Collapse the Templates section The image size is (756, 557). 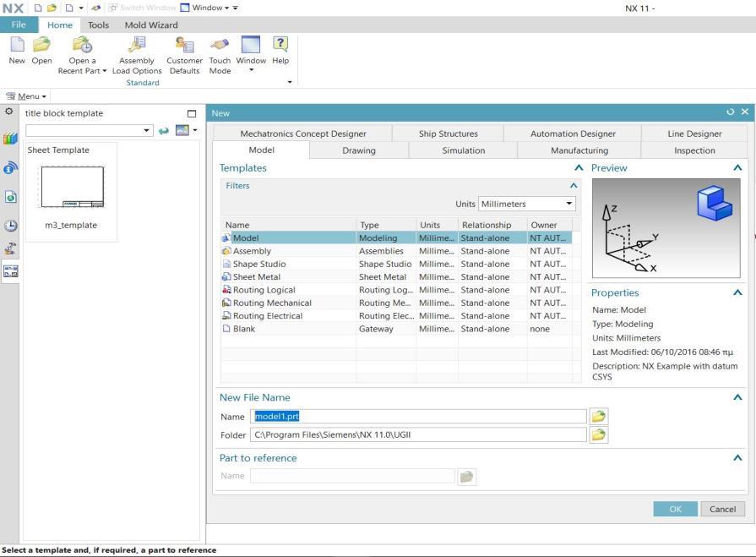[x=579, y=168]
